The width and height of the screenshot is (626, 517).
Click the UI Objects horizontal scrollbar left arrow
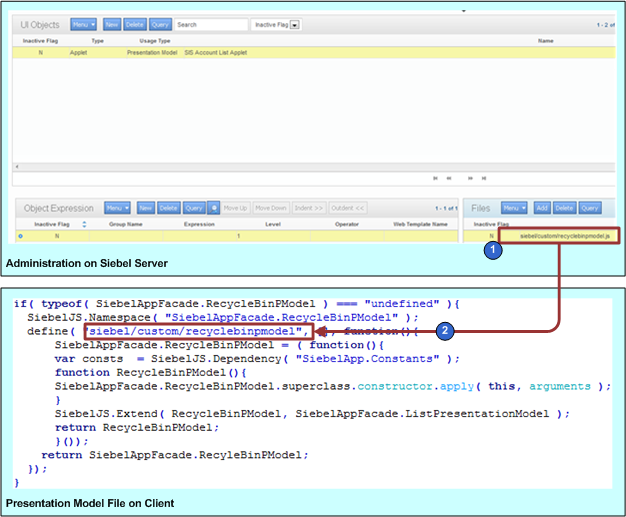click(17, 166)
